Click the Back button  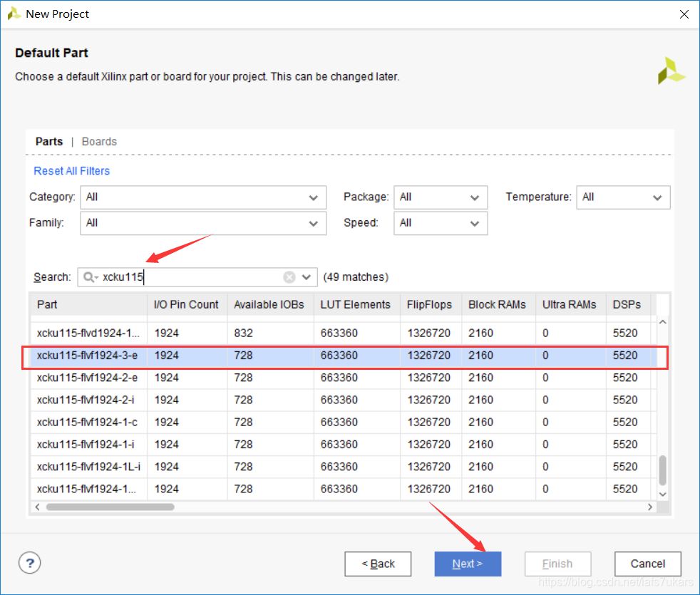(378, 564)
